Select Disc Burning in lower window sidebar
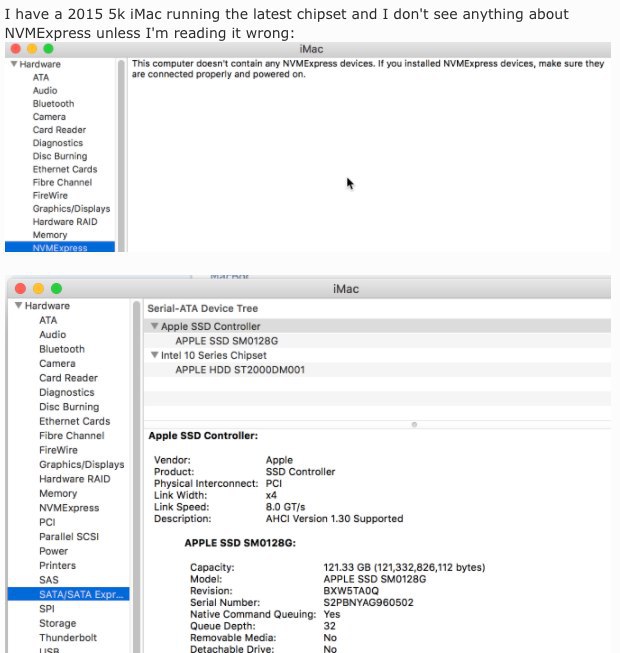 tap(69, 407)
